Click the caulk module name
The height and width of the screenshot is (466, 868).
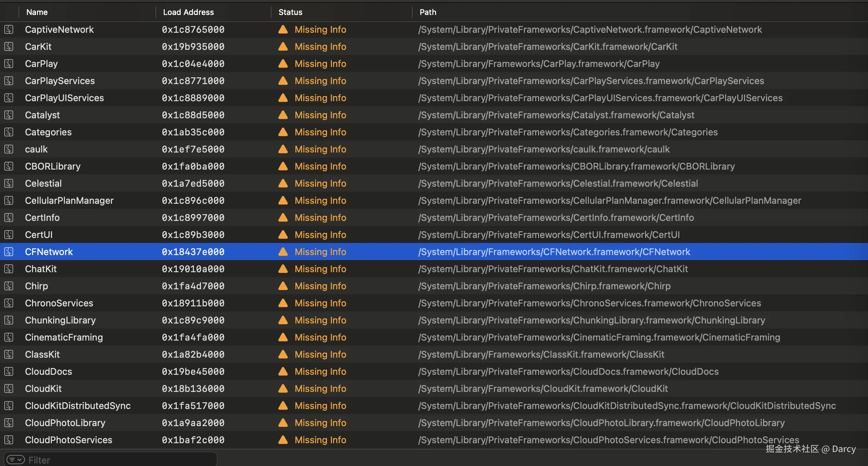[36, 149]
